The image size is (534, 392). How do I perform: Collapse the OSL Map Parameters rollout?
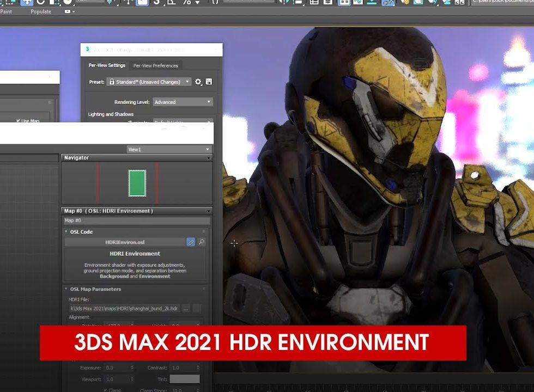(66, 289)
